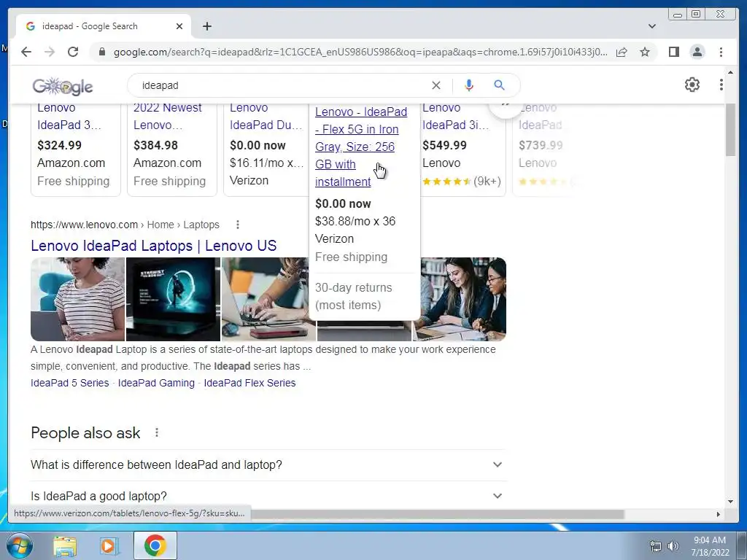This screenshot has height=560, width=747.
Task: Click the (9k+) star rating on IdeaPad 3i
Action: click(461, 182)
